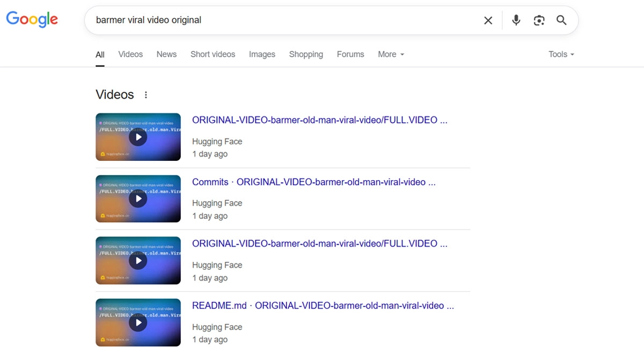Open the README.md result link
Screen dimensions: 644x362
(x=323, y=306)
